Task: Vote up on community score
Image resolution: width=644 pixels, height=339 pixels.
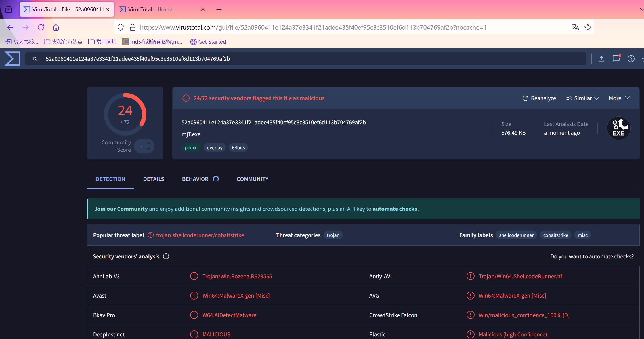Action: click(148, 143)
